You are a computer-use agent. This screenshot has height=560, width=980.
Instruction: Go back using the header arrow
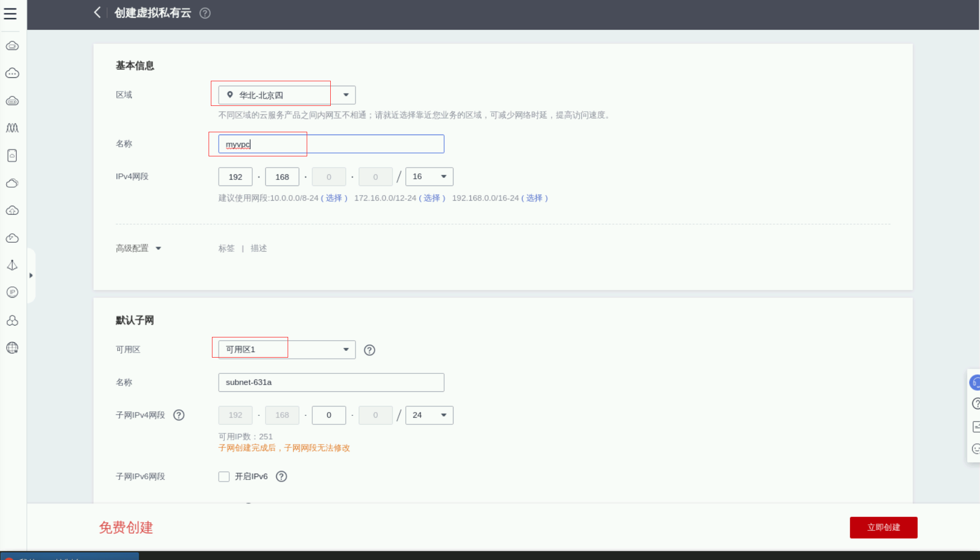[x=97, y=12]
